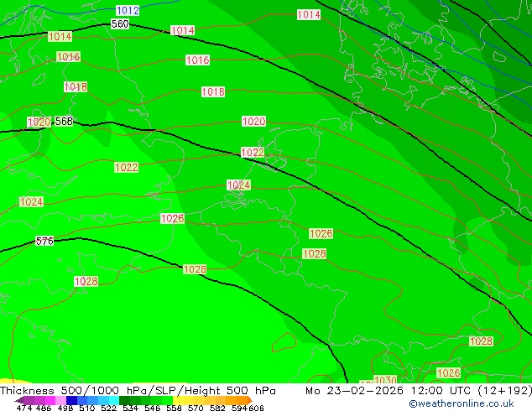Click the purple legend swatch above 474
Image resolution: width=532 pixels, height=411 pixels.
tap(29, 400)
